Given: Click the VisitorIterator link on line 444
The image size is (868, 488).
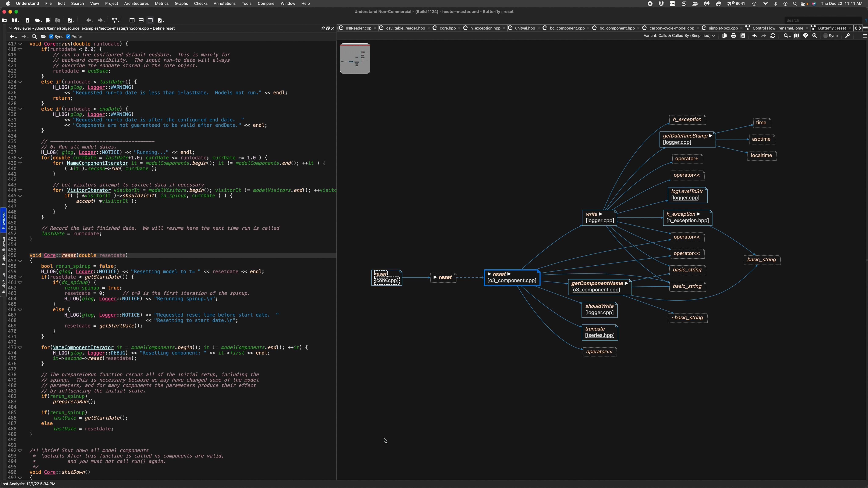Looking at the screenshot, I should [x=89, y=190].
